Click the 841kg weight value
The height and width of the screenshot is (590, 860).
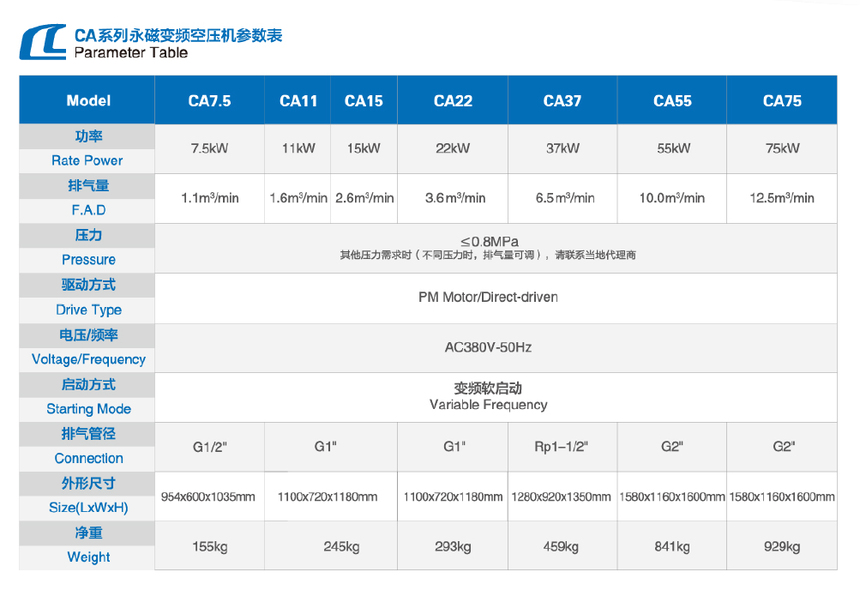point(672,547)
